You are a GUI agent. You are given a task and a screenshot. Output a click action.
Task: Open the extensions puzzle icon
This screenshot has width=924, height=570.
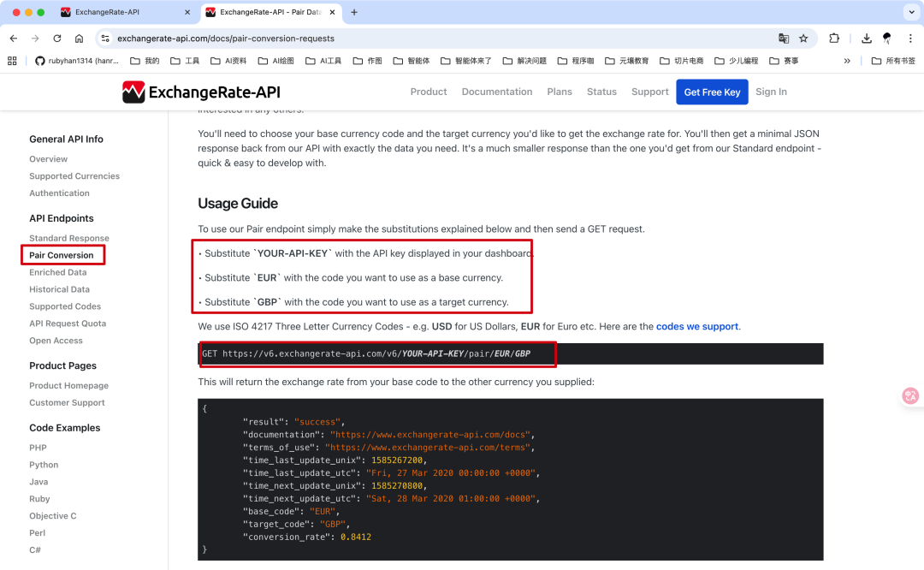point(834,39)
